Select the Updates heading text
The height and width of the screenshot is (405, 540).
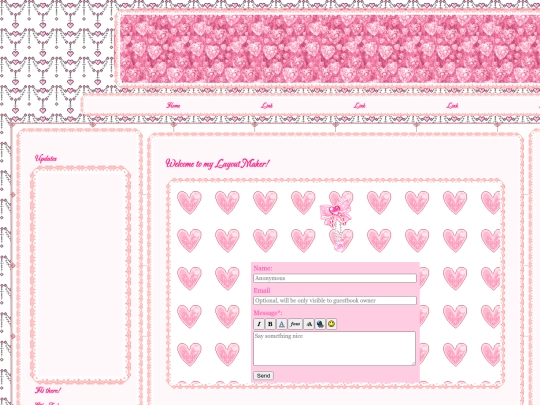tap(46, 158)
